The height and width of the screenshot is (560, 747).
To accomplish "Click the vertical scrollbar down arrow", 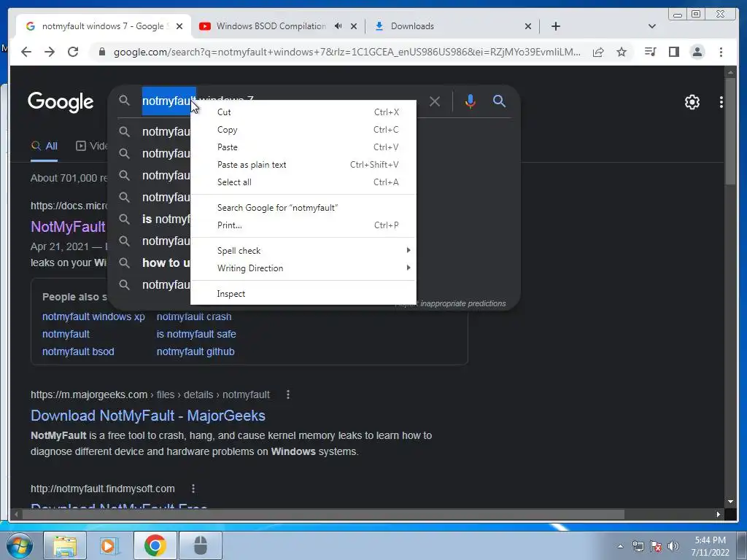I will click(730, 502).
